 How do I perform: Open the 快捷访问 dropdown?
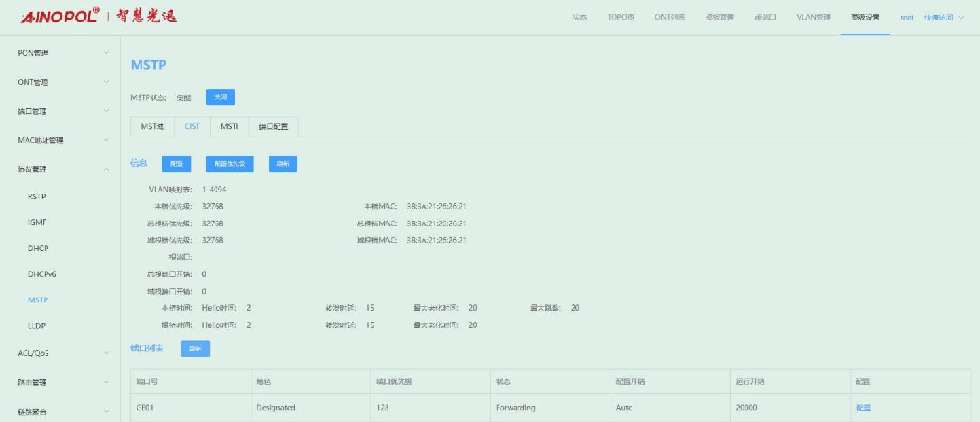point(943,18)
